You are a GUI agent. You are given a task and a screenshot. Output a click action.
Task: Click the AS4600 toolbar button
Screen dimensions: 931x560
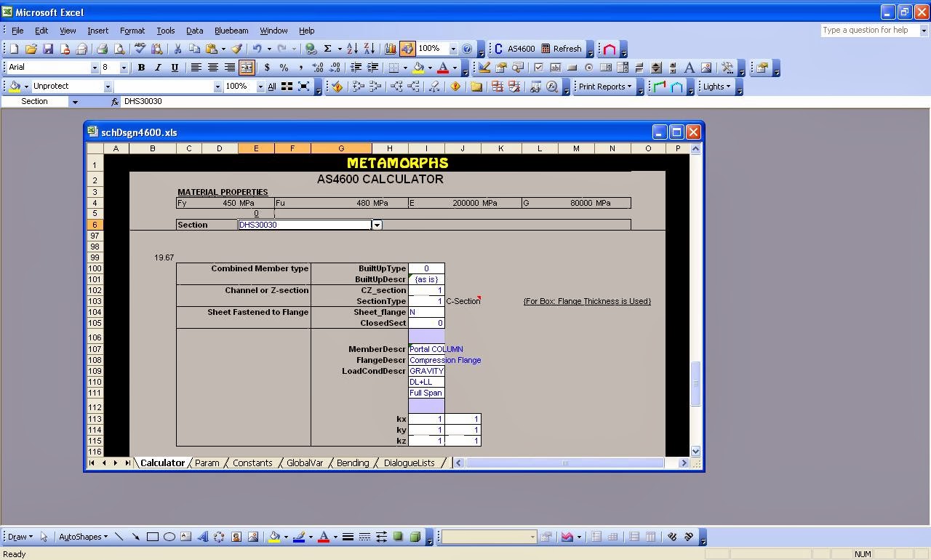coord(514,49)
